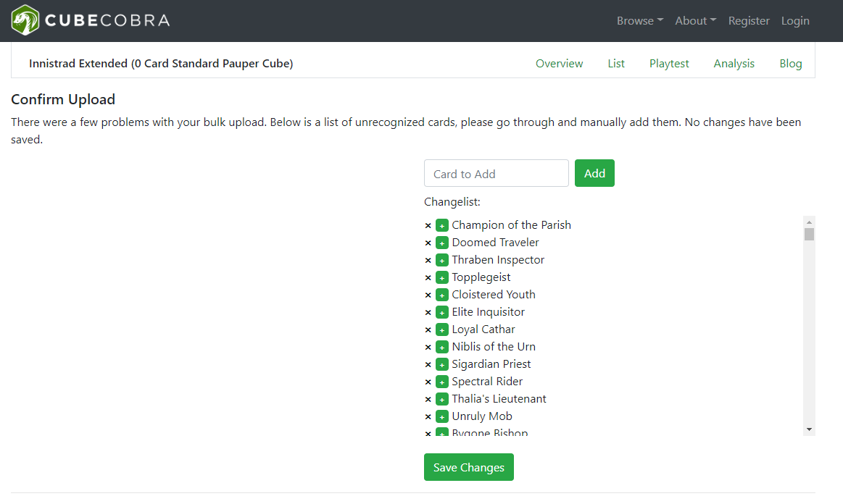Select the Sigardian Priest card name
This screenshot has width=843, height=504.
[491, 364]
